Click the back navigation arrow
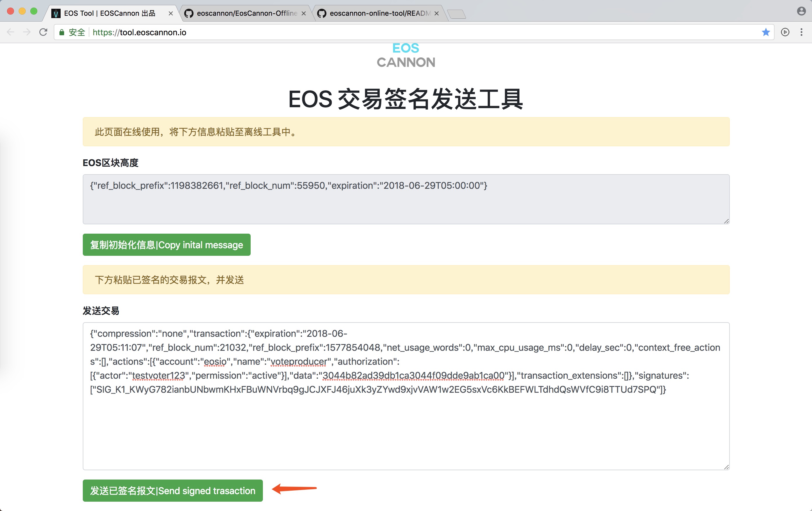 click(10, 32)
